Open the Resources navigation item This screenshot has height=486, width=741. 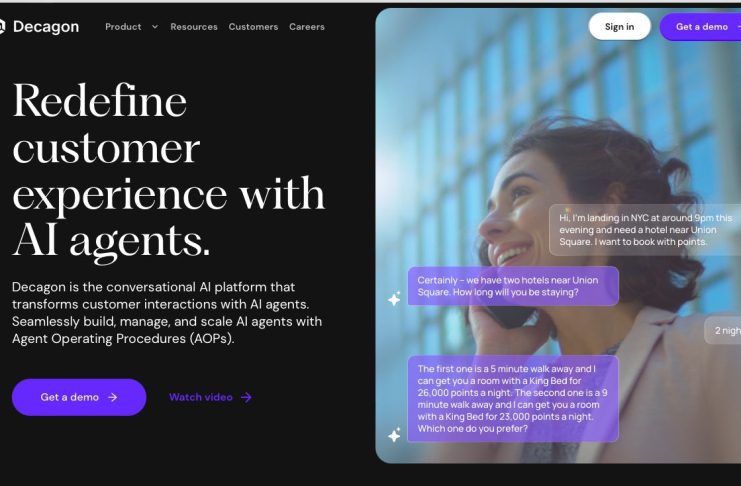pos(194,27)
